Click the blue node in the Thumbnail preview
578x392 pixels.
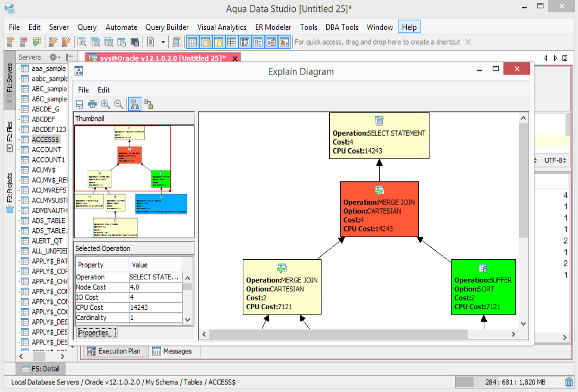[161, 203]
